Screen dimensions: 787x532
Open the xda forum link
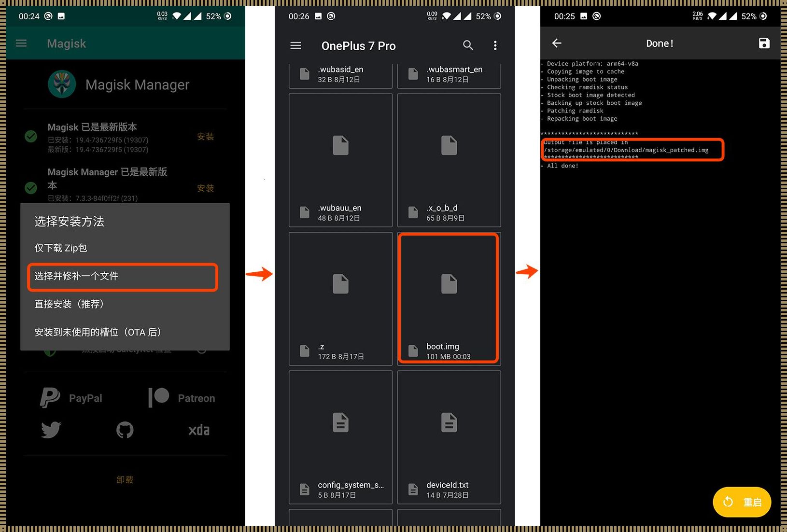click(199, 430)
